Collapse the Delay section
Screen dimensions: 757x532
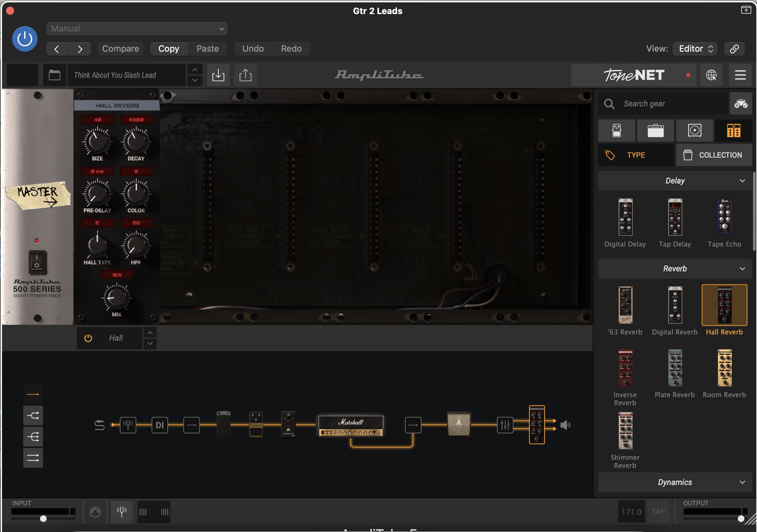pos(675,181)
